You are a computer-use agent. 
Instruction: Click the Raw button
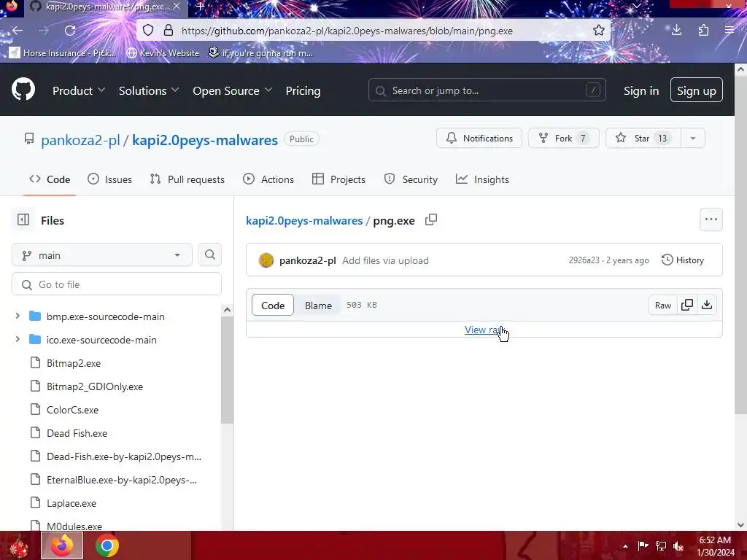(662, 305)
